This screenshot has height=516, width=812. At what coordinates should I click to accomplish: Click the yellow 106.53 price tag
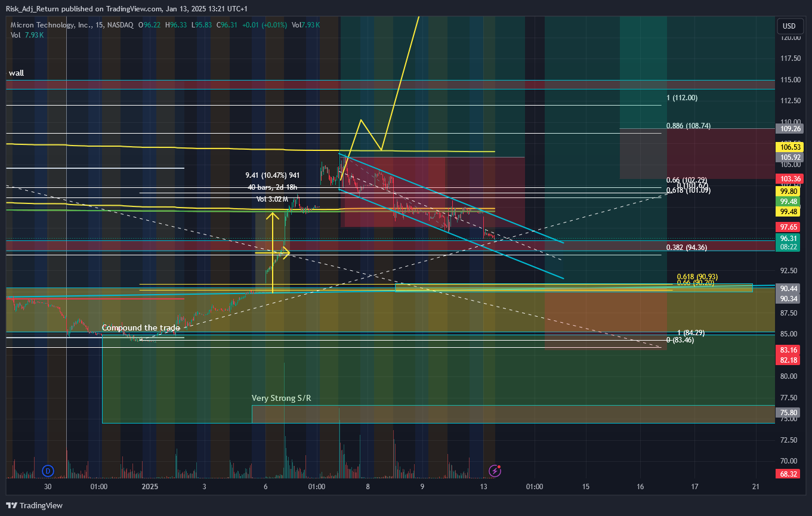[790, 147]
